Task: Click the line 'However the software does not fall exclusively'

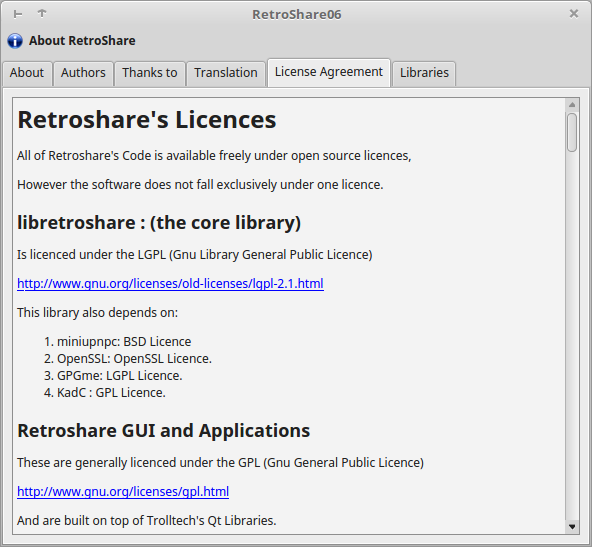Action: click(x=200, y=185)
